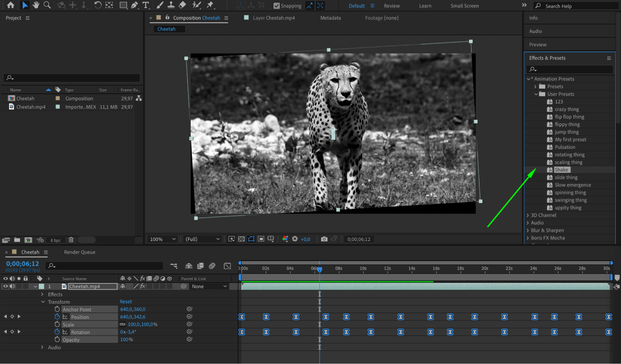Toggle the Snapping checkbox
The width and height of the screenshot is (621, 364).
pos(276,6)
